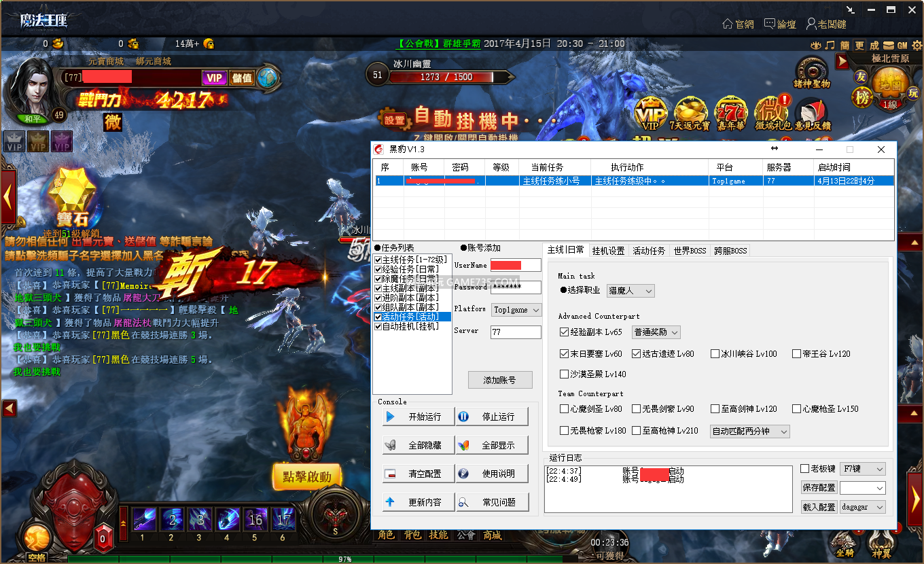Open the 諸神聖物 relic icon
The image size is (924, 564).
point(811,70)
